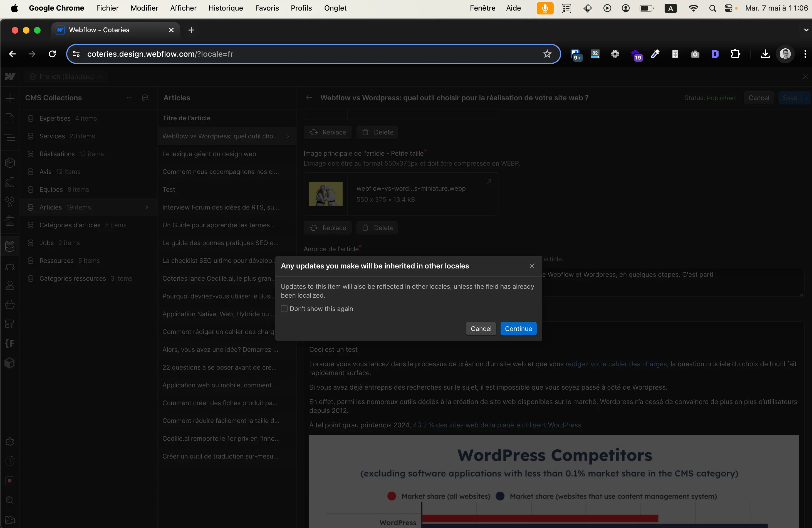Click chevron on Webflow vs Wordpress article row
This screenshot has width=812, height=528.
tap(288, 136)
